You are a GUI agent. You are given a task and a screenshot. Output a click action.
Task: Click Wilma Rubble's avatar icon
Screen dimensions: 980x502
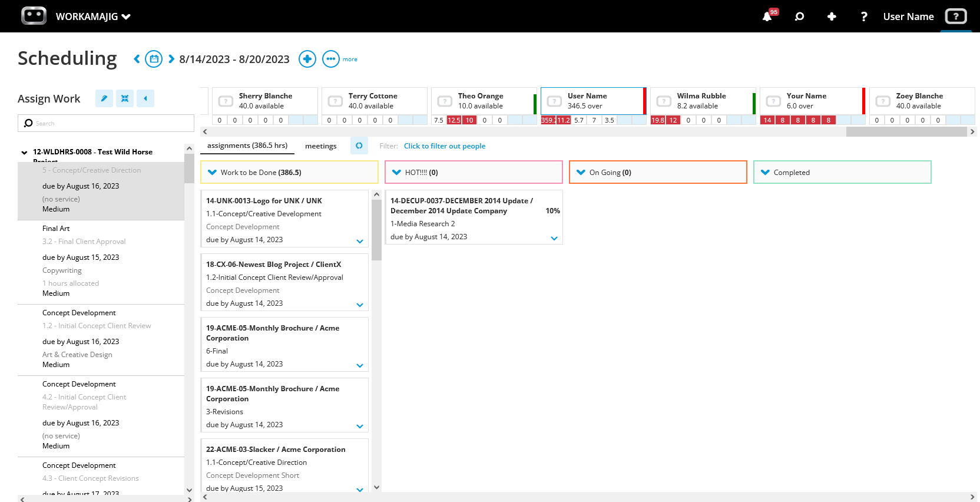664,101
